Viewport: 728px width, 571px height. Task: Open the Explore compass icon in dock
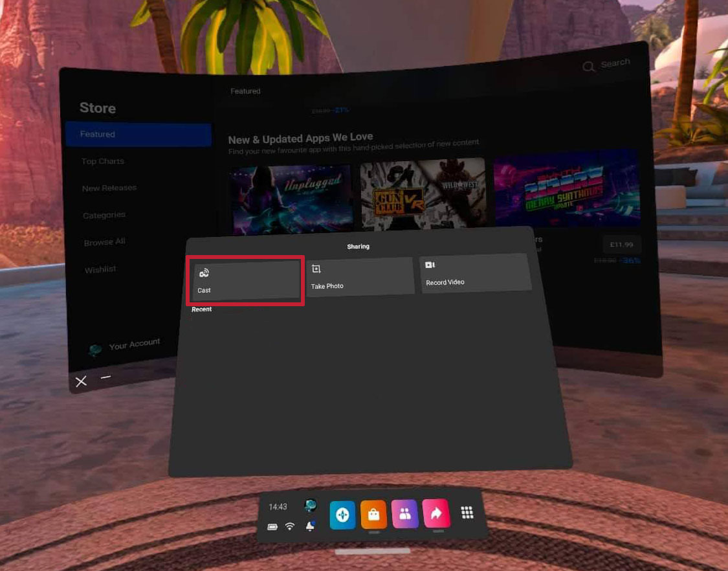point(342,515)
